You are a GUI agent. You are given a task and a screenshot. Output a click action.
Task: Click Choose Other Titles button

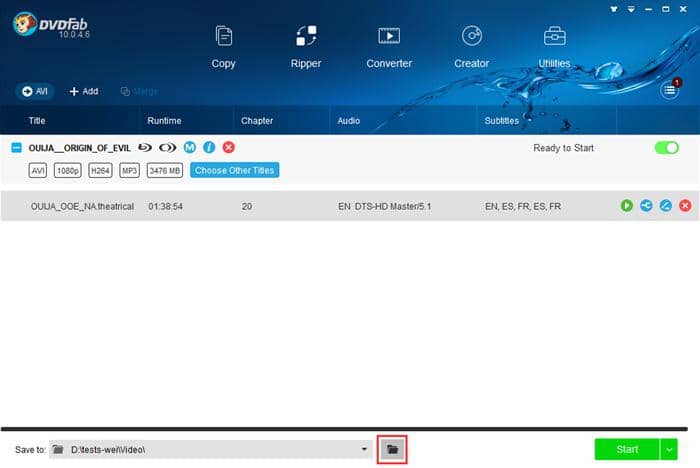click(x=234, y=170)
